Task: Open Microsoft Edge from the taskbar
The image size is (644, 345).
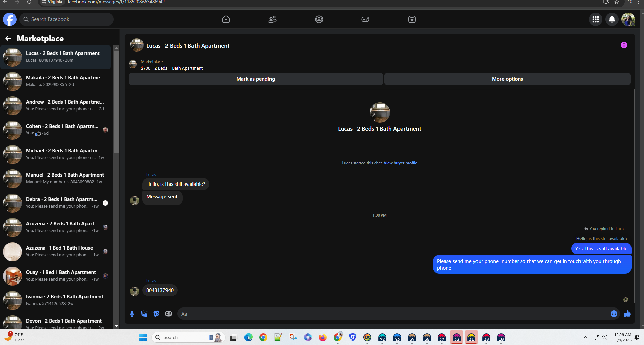Action: [249, 337]
